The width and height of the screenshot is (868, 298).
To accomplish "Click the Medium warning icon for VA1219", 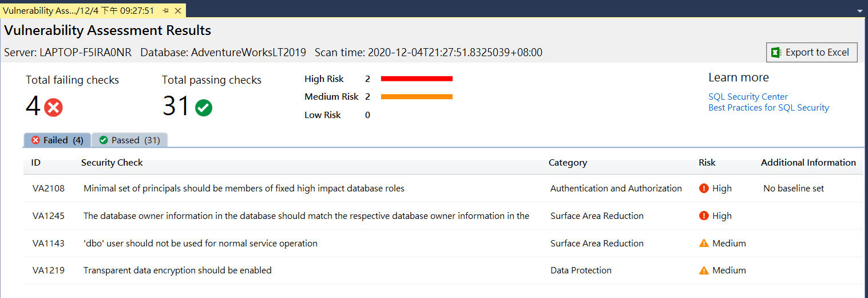I will (x=704, y=270).
